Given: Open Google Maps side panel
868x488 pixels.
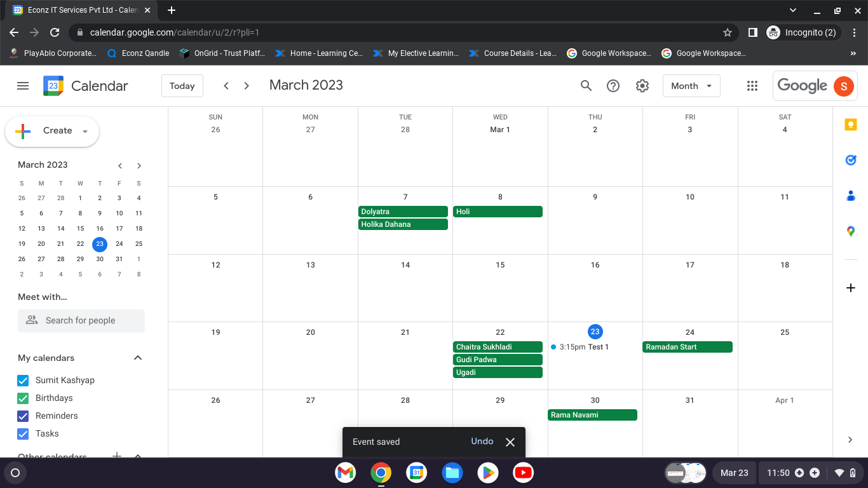Looking at the screenshot, I should click(x=851, y=232).
